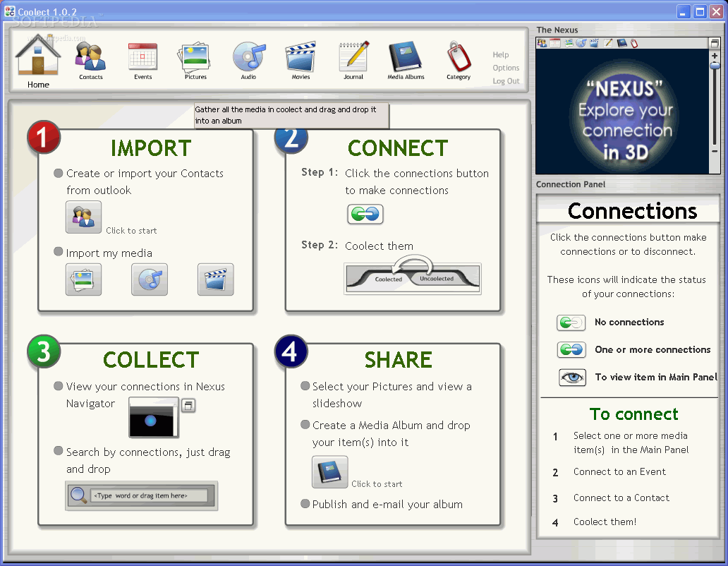The width and height of the screenshot is (728, 566).
Task: Click 'Connect to an Event' step text
Action: [x=619, y=471]
